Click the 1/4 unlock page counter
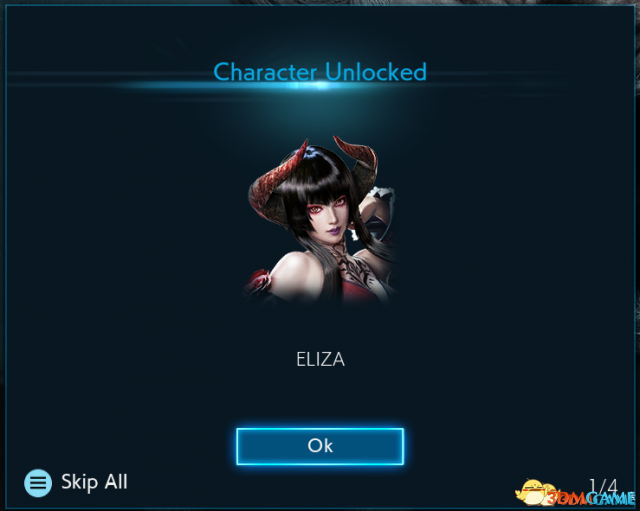Image resolution: width=640 pixels, height=511 pixels. pyautogui.click(x=603, y=487)
